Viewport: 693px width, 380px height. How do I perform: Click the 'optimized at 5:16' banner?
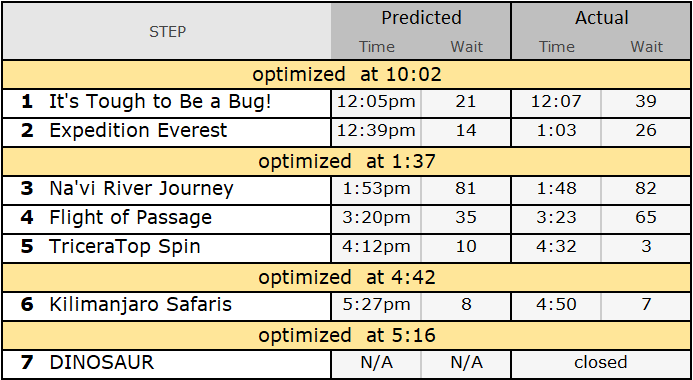[x=346, y=335]
